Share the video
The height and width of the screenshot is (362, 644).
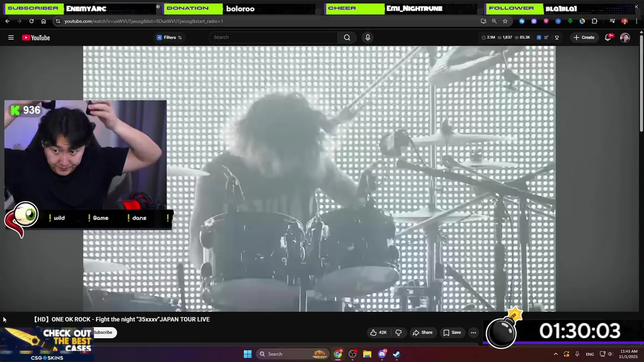[423, 332]
